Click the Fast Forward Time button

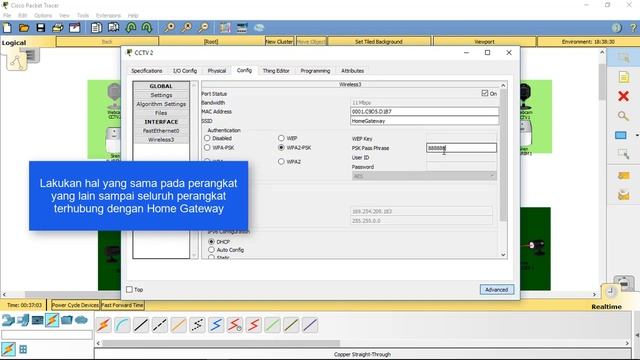122,305
